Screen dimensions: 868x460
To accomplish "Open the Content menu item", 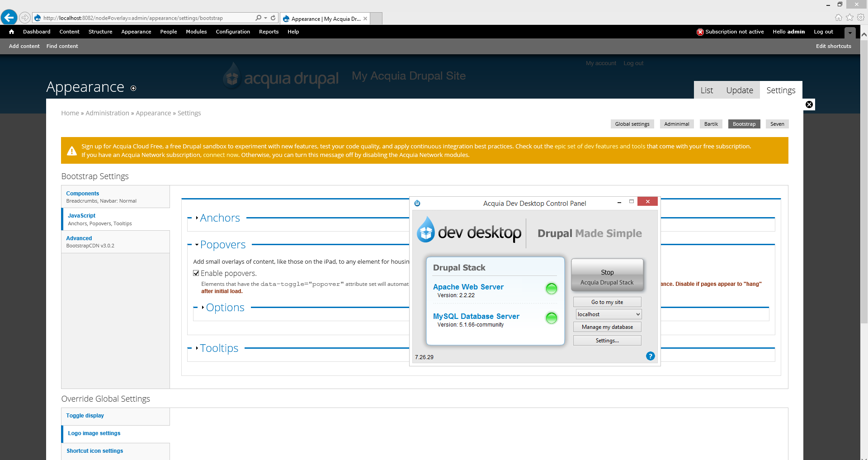I will click(x=69, y=32).
